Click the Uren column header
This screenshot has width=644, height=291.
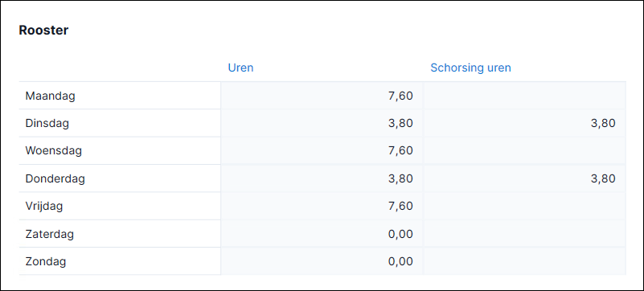(x=240, y=68)
